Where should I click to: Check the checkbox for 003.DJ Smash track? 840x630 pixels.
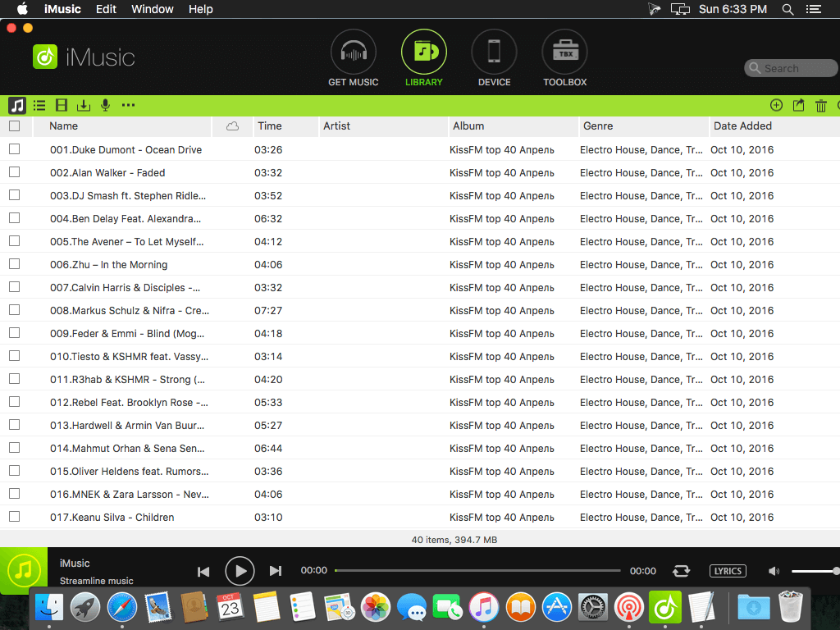[12, 195]
